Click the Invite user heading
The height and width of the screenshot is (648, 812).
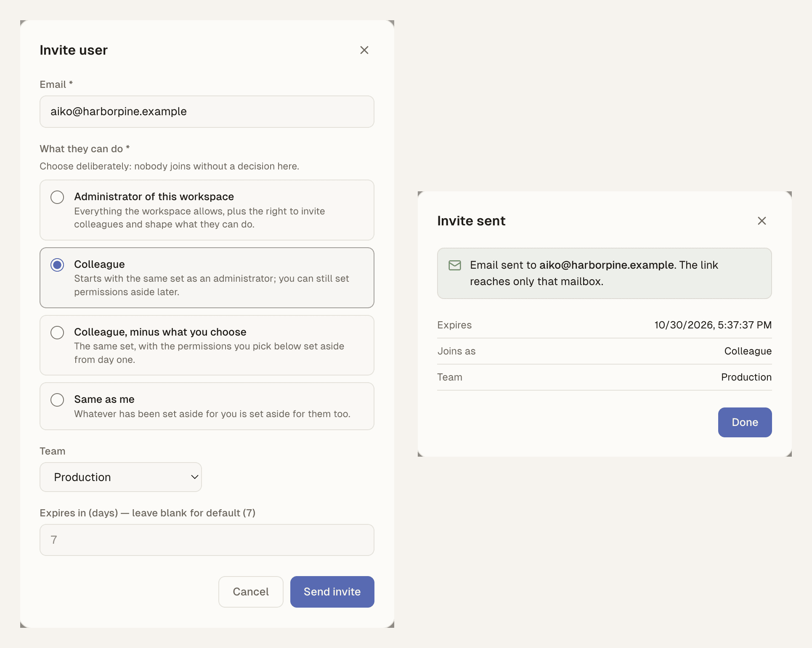click(x=74, y=50)
